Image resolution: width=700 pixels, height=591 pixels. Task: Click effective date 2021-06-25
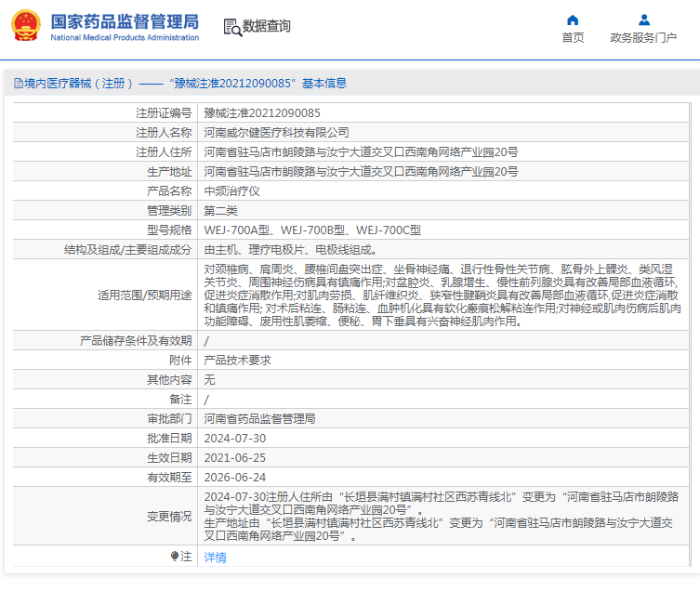(235, 458)
